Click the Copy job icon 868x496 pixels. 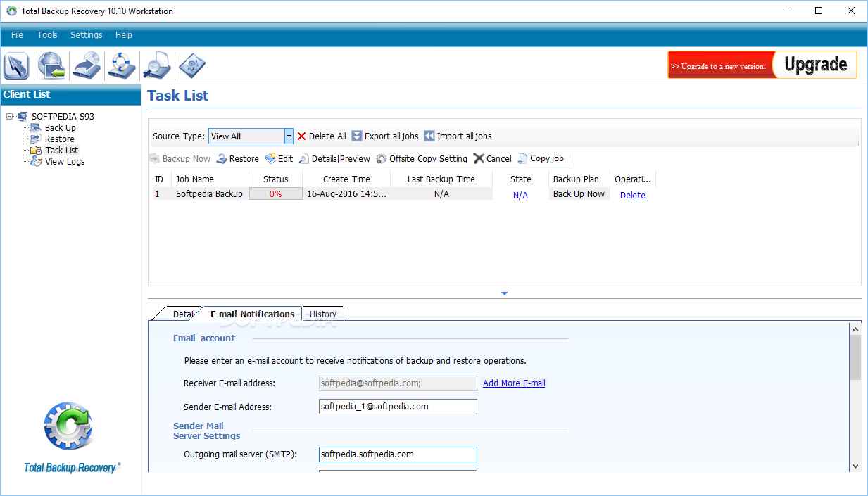[x=523, y=158]
